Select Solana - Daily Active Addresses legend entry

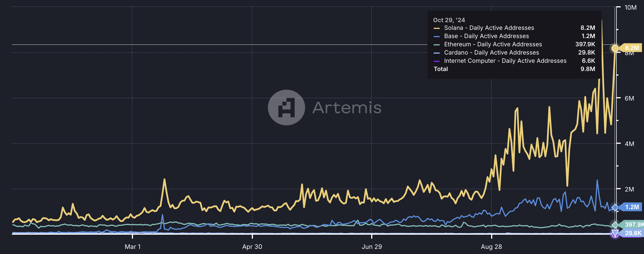click(489, 28)
